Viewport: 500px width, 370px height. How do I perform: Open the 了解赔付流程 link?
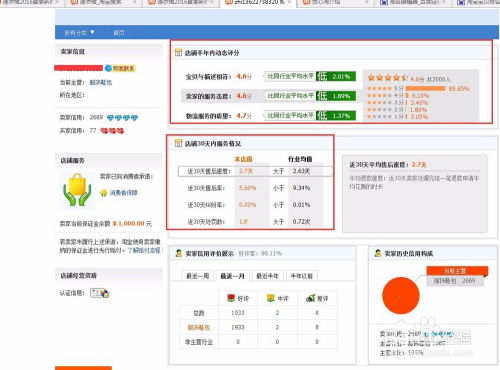coord(144,250)
